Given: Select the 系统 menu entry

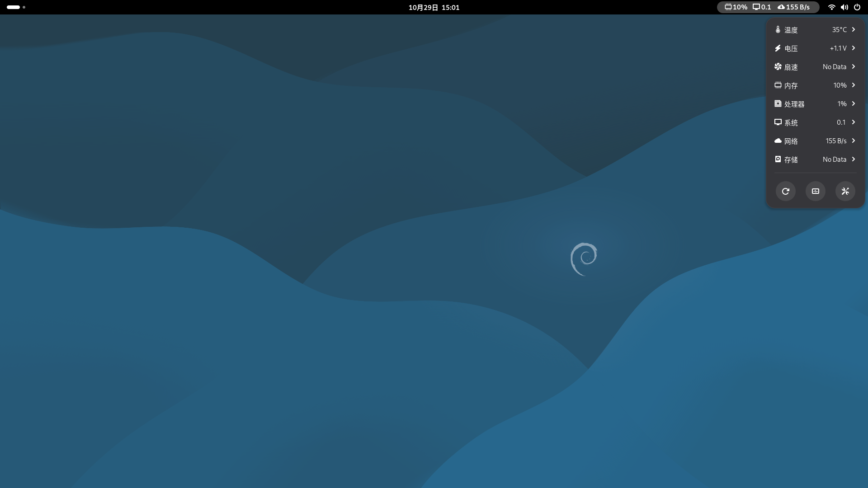Looking at the screenshot, I should pos(791,122).
